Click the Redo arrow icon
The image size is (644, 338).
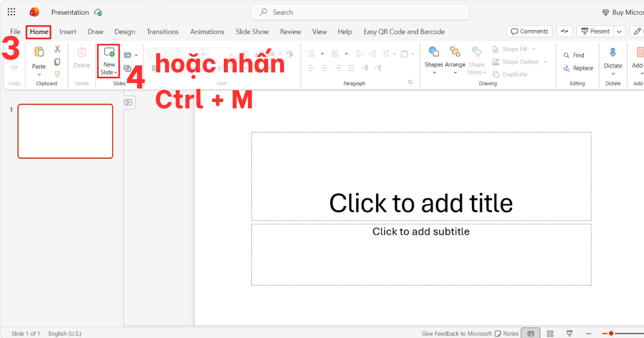pyautogui.click(x=14, y=68)
